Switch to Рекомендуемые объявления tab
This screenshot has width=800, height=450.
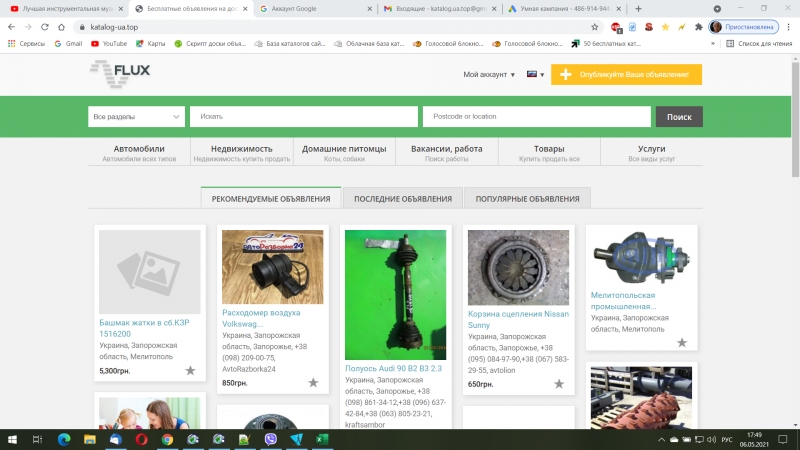pos(271,198)
